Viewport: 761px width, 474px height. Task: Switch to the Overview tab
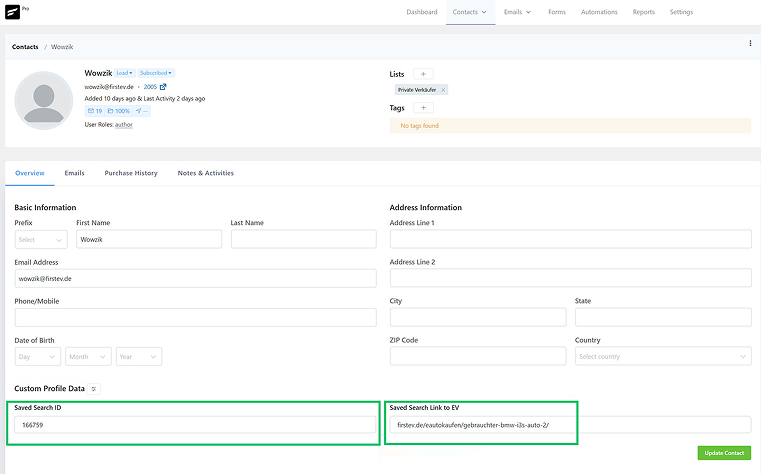coord(30,173)
